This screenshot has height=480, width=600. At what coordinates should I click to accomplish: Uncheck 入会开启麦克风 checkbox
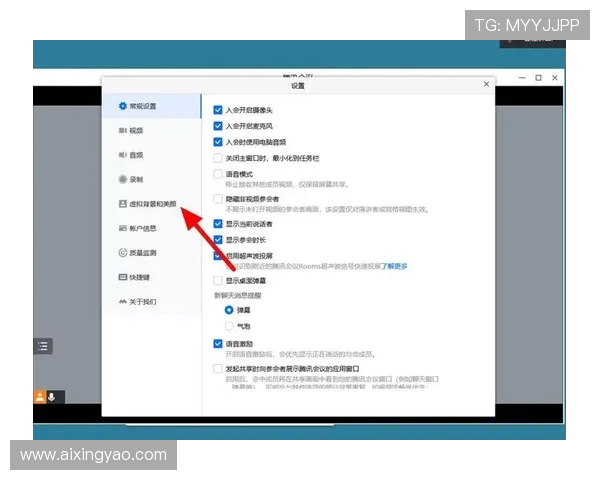[218, 126]
